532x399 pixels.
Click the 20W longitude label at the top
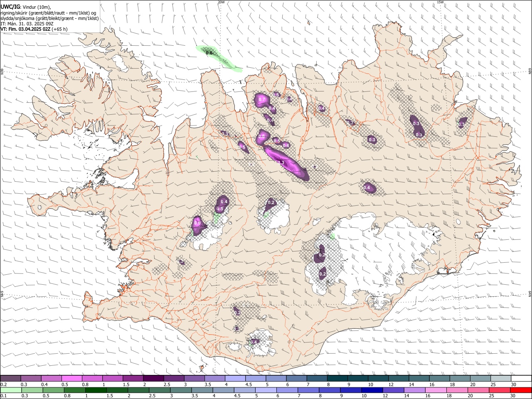[x=221, y=2]
